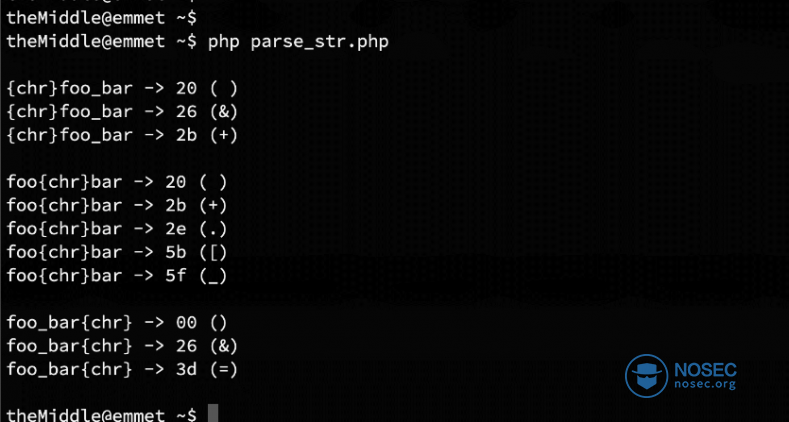Screen dimensions: 789x422
Task: Click the '{chr}foo_bar -> 26 (&)' output line
Action: point(122,112)
